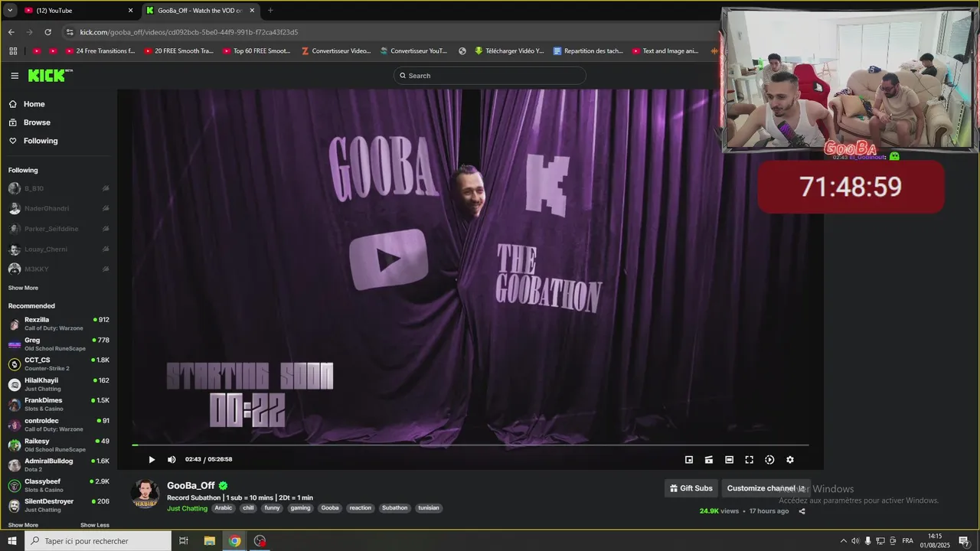Open controldec recommended channel

[58, 425]
